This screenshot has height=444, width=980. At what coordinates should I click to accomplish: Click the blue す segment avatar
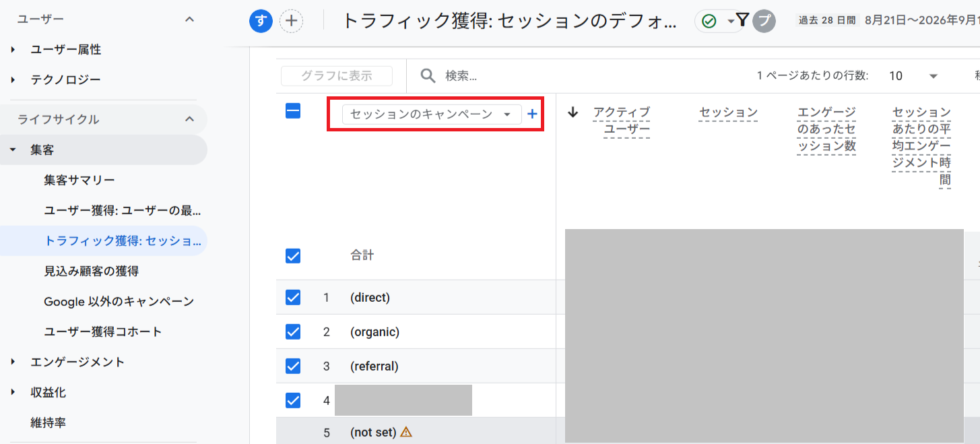pyautogui.click(x=261, y=21)
